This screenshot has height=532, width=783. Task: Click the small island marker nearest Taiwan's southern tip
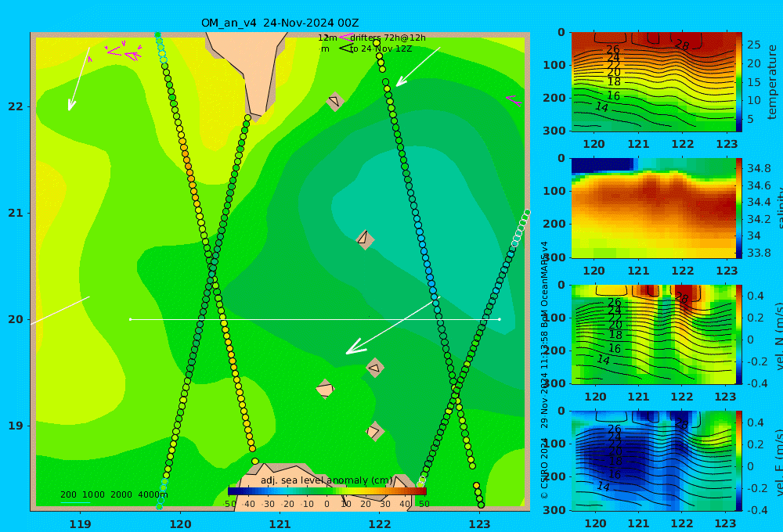click(334, 102)
